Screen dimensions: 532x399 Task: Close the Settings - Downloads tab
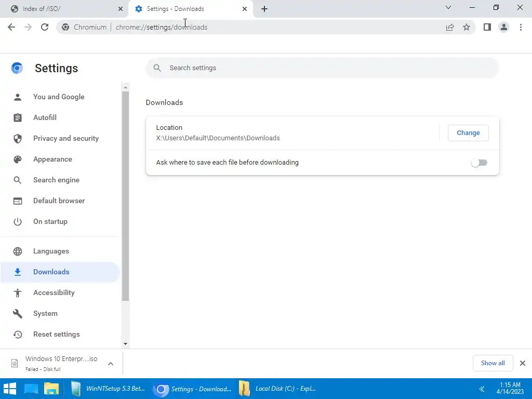click(x=245, y=9)
